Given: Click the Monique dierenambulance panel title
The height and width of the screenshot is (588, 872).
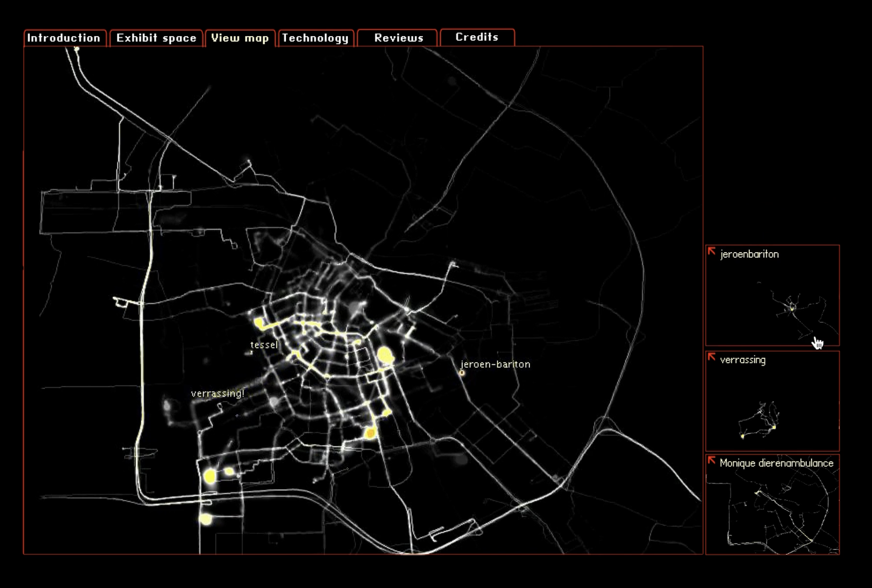Looking at the screenshot, I should [776, 463].
